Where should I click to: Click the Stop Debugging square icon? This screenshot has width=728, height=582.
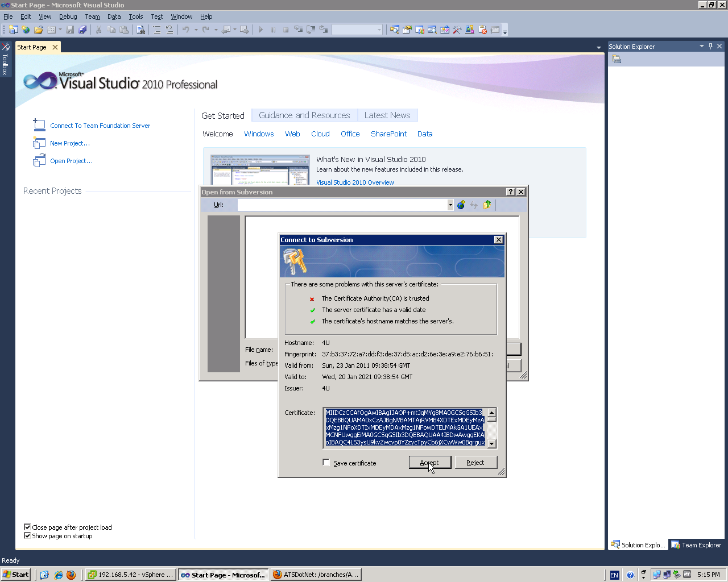[x=286, y=30]
